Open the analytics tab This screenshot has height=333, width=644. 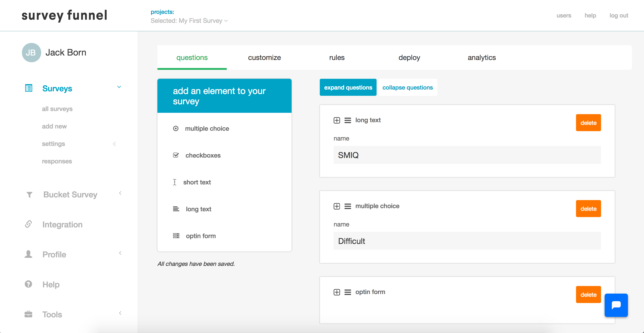coord(481,58)
